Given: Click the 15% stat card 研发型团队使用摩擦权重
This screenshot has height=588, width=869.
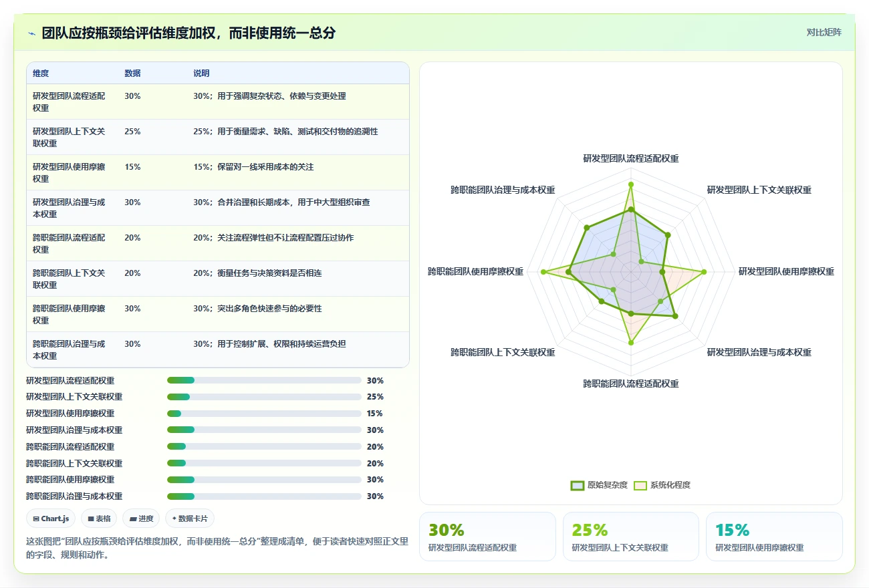Looking at the screenshot, I should [774, 537].
